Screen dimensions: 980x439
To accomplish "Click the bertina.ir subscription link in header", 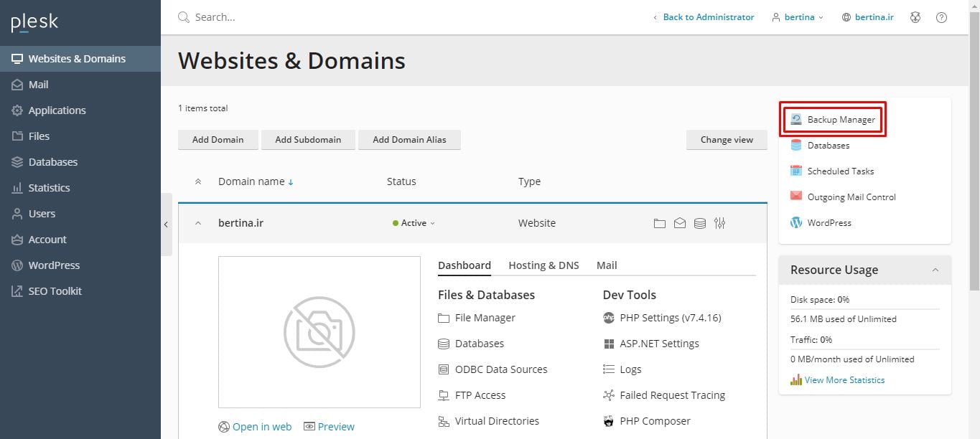I will tap(867, 17).
